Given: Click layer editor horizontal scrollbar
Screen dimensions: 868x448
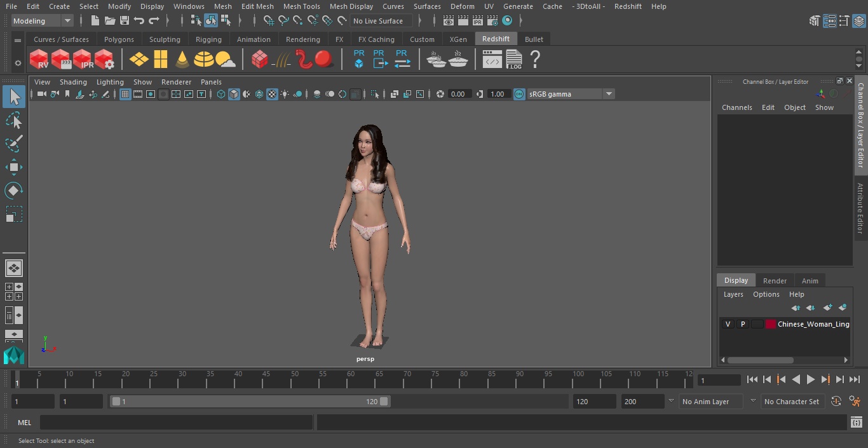Looking at the screenshot, I should [x=761, y=360].
